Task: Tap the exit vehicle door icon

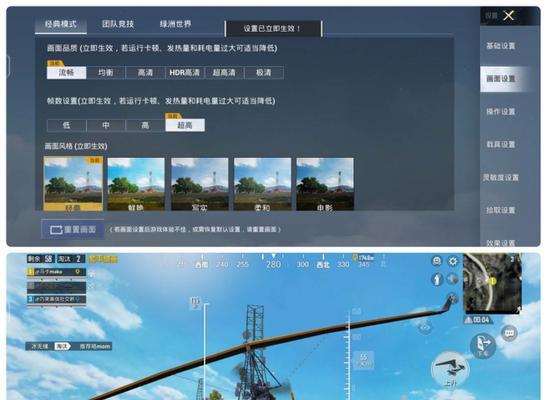Action: click(x=483, y=345)
